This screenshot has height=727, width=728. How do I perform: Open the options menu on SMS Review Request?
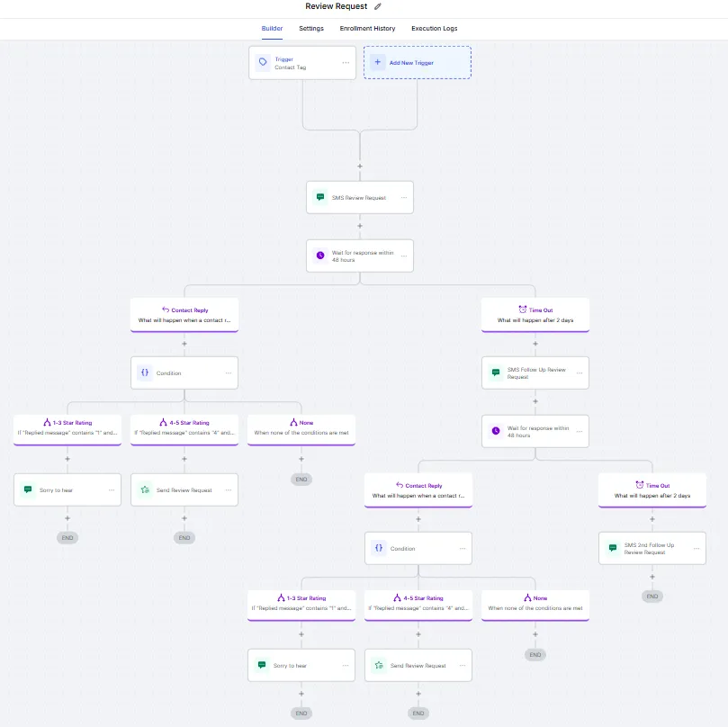[404, 197]
